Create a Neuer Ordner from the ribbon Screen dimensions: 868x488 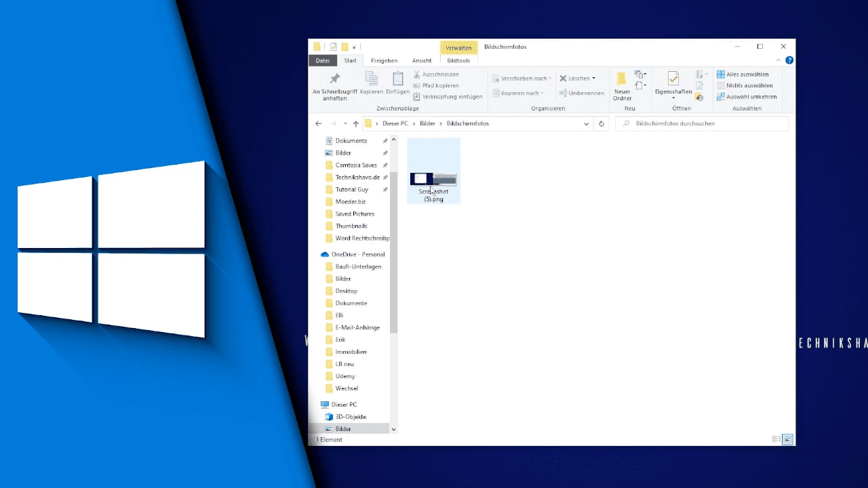tap(622, 87)
